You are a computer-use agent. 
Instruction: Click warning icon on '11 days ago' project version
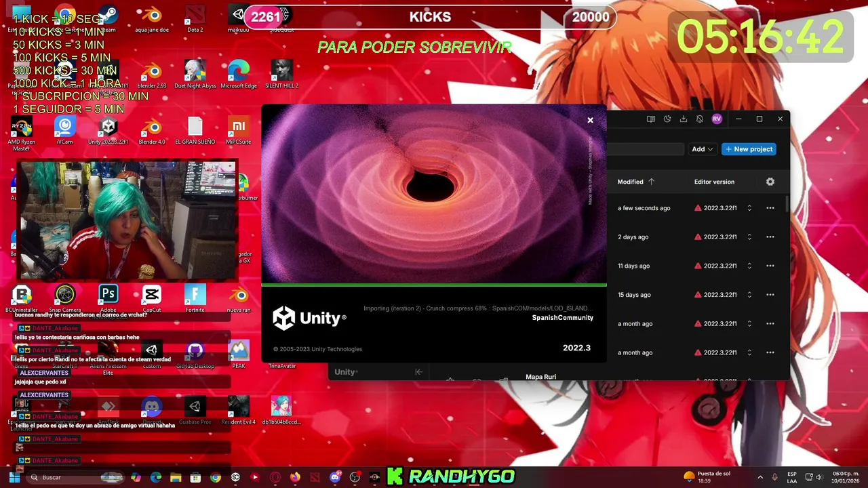(x=698, y=266)
